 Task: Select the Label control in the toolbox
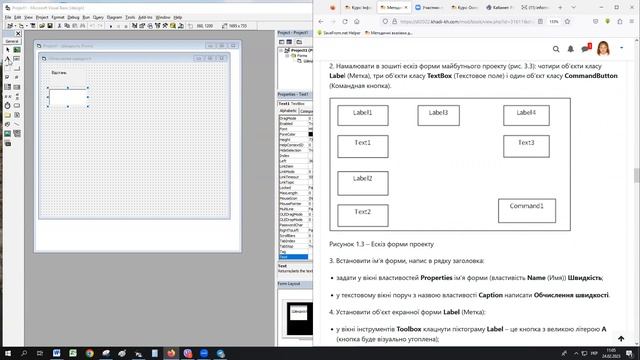point(7,59)
